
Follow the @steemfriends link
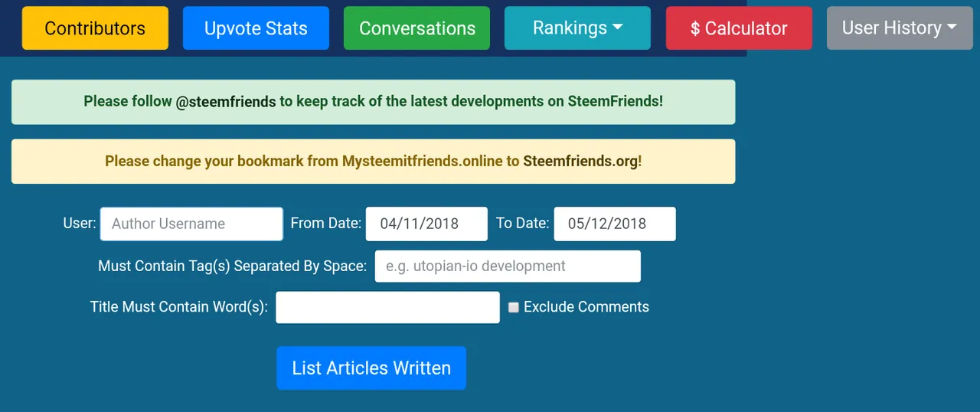(226, 101)
